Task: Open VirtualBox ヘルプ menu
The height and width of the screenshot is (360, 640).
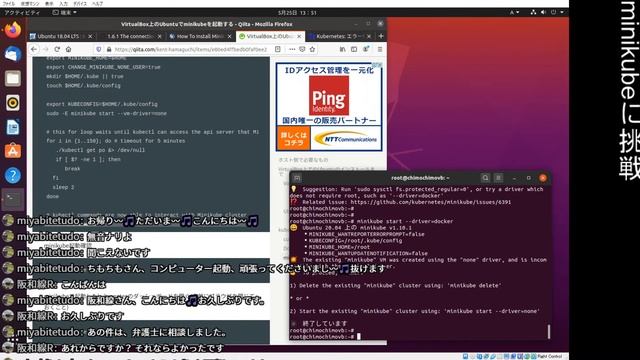Action: point(97,3)
